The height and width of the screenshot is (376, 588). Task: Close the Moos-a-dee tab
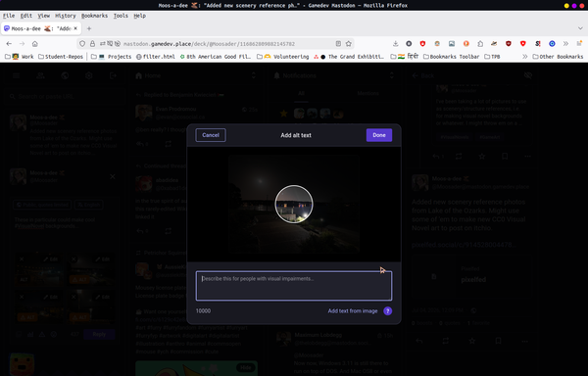click(x=75, y=28)
